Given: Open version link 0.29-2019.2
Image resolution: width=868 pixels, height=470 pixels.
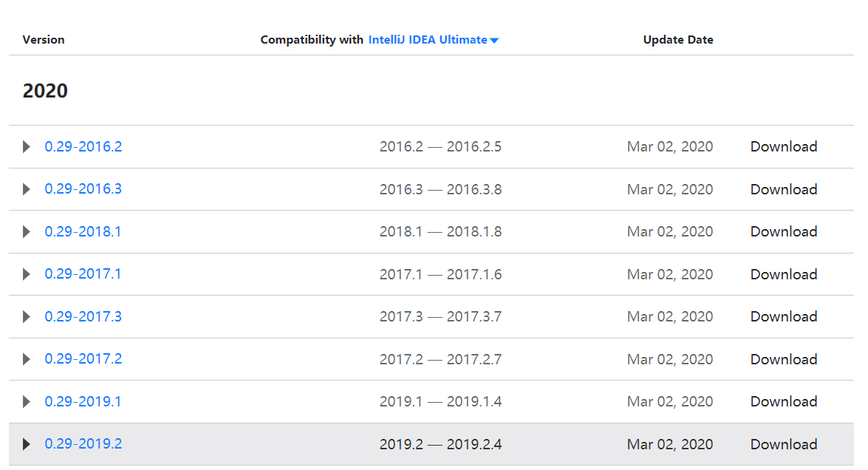Looking at the screenshot, I should point(83,443).
